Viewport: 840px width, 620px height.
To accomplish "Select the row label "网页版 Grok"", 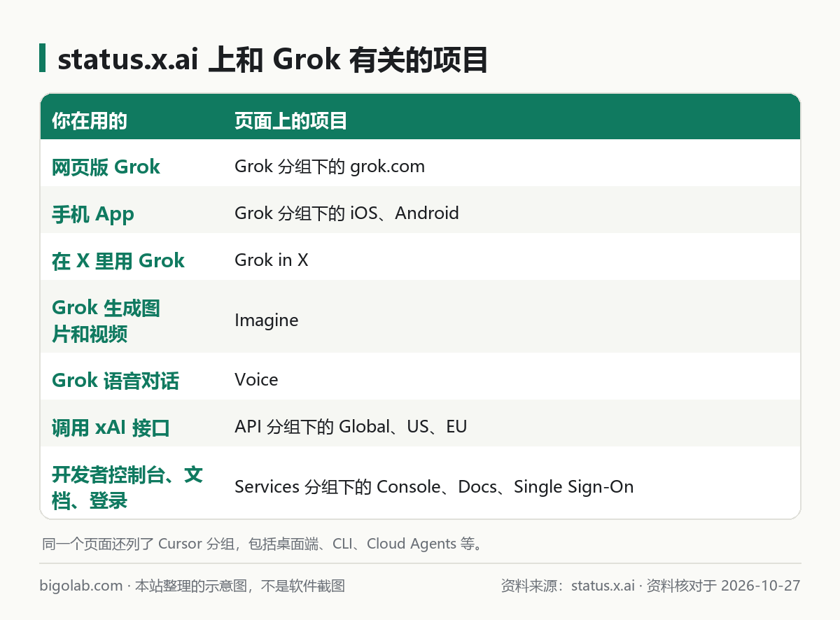I will (x=106, y=167).
